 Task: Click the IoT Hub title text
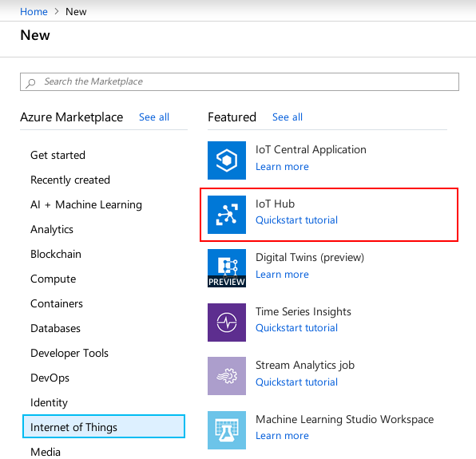(275, 204)
